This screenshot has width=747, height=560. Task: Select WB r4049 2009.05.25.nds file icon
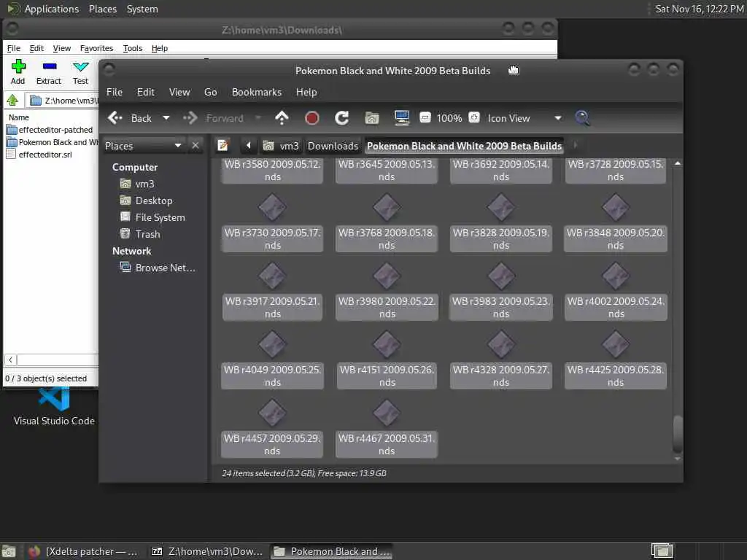(x=273, y=344)
